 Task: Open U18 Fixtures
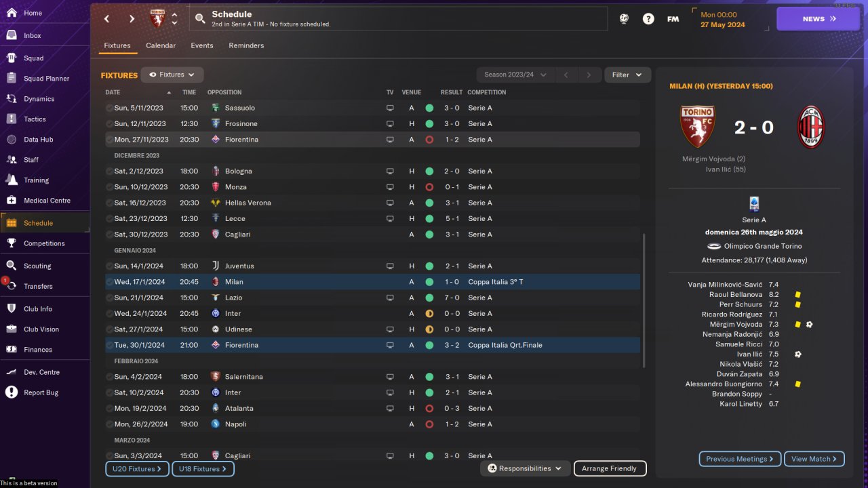click(x=203, y=468)
